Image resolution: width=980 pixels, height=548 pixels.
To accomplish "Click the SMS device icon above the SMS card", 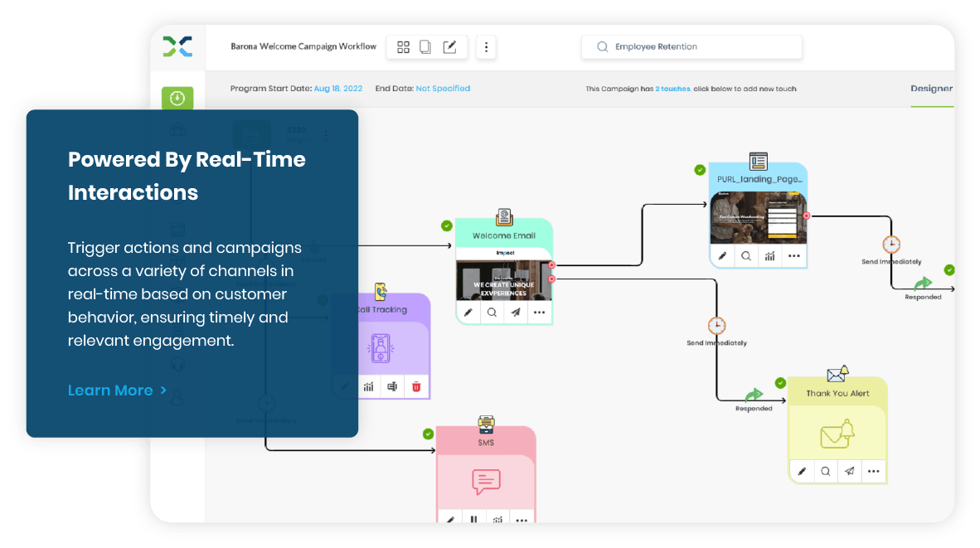I will coord(486,424).
